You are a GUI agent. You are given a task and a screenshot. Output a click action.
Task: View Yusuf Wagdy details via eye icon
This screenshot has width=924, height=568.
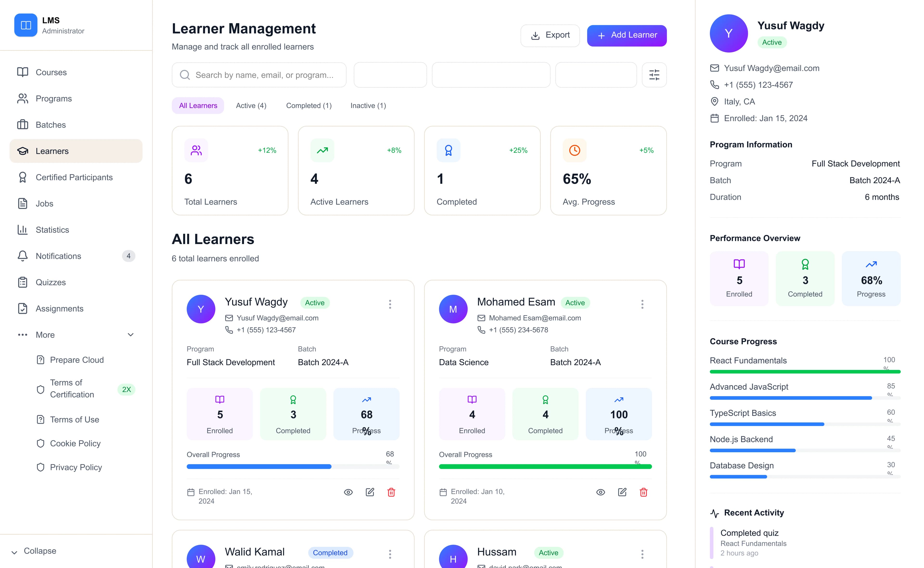pyautogui.click(x=348, y=492)
